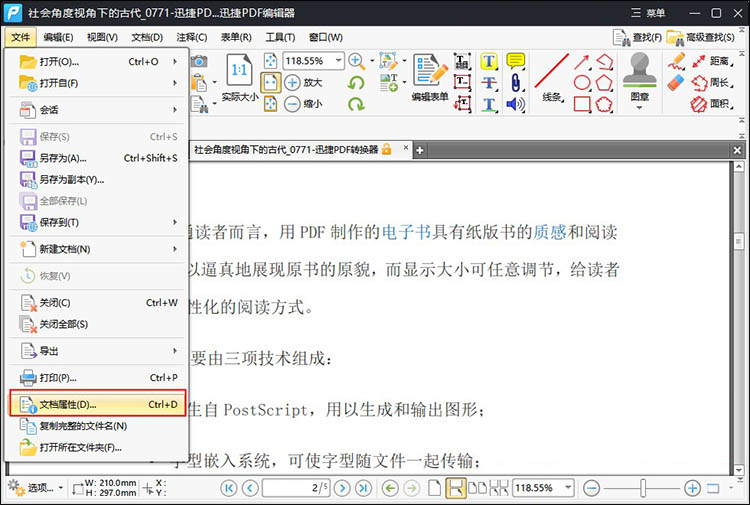Open the 文档(D) menu
The image size is (750, 505).
click(147, 37)
